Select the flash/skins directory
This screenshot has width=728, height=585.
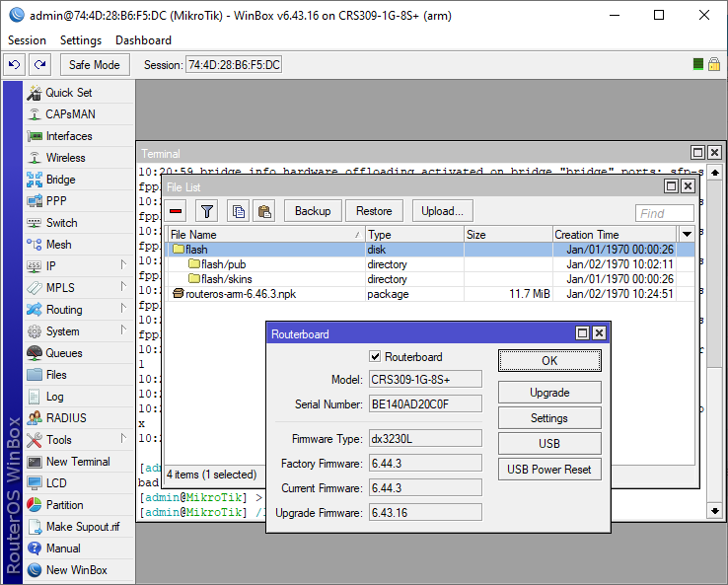click(x=429, y=279)
